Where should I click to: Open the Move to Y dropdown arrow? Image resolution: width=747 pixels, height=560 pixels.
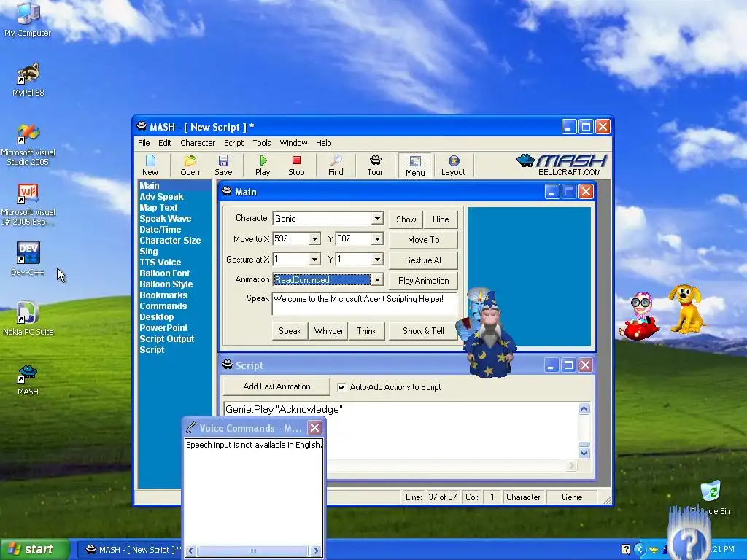click(377, 239)
